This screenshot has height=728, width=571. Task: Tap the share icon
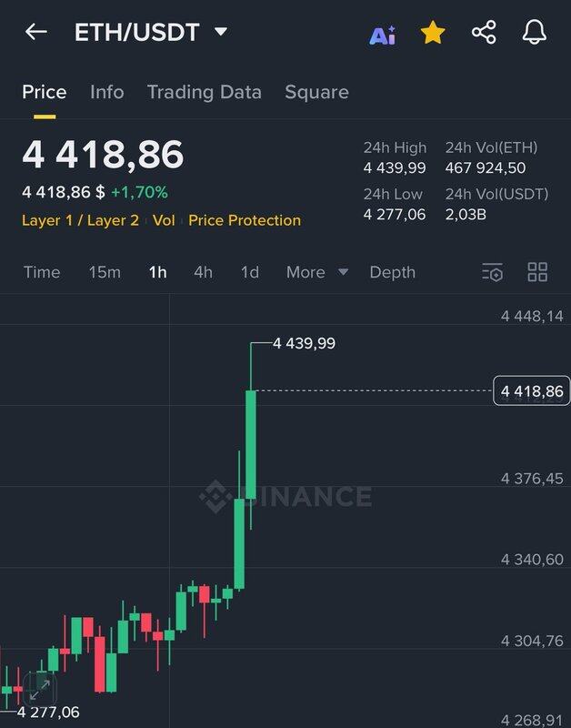click(484, 33)
